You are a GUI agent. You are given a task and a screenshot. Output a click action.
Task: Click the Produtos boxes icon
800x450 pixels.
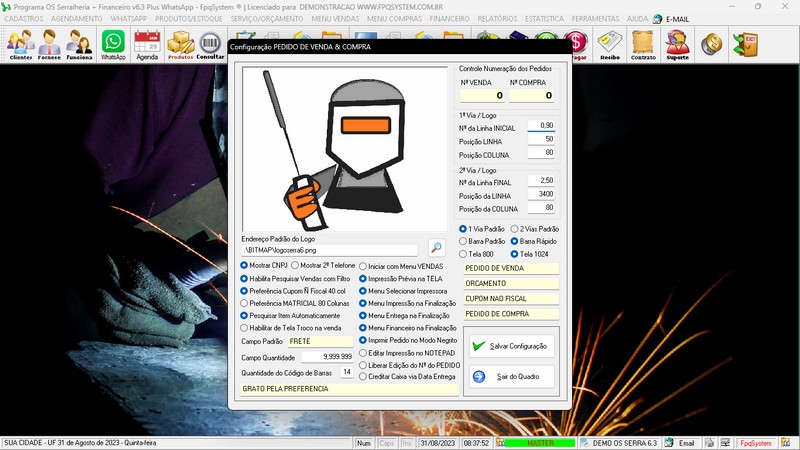180,45
